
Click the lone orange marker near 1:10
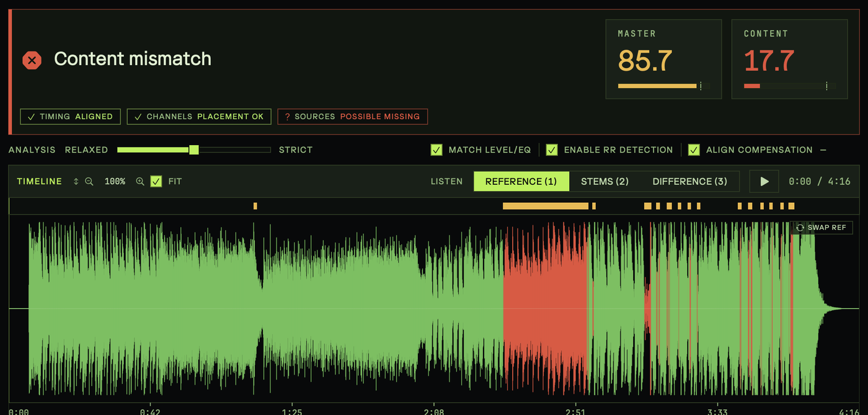tap(255, 206)
